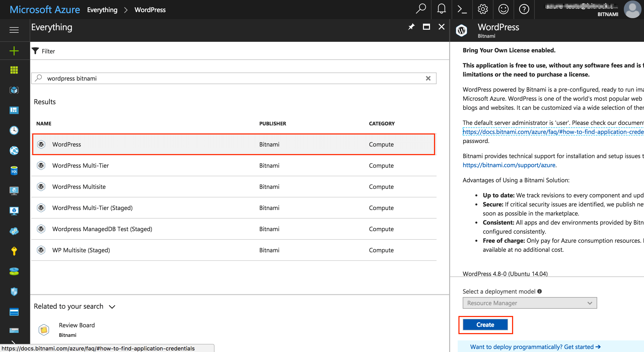Open the App Services globe icon
Viewport: 644px width, 352px height.
14,151
